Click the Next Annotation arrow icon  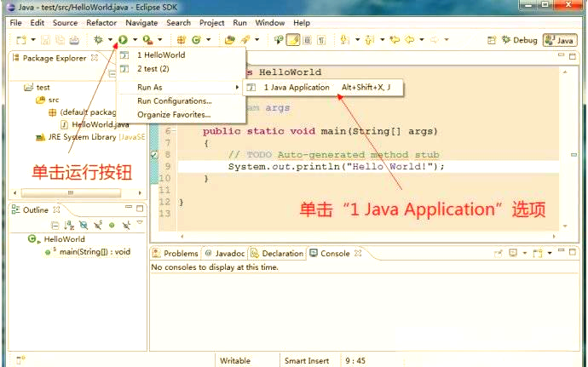click(344, 39)
